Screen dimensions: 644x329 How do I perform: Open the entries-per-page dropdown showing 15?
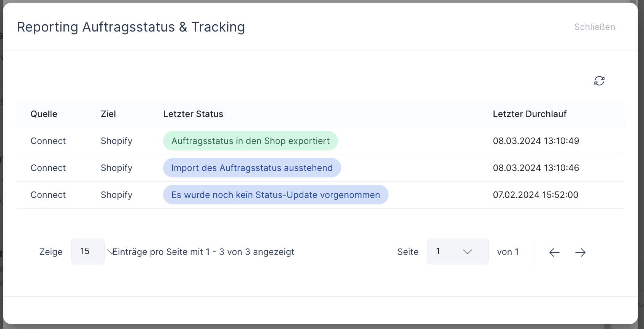point(88,251)
